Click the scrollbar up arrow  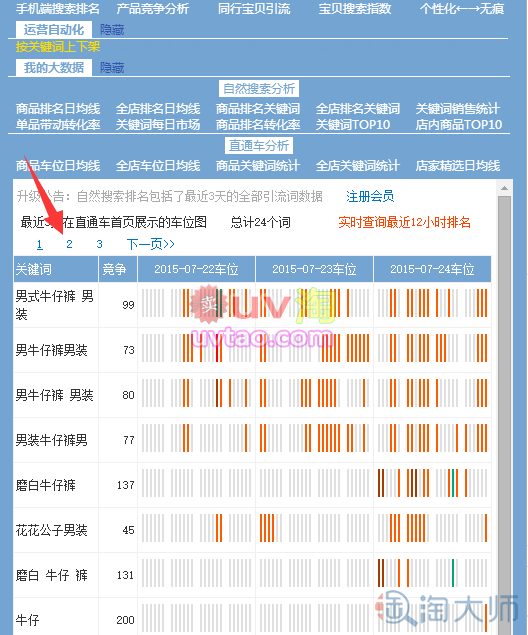[x=504, y=188]
